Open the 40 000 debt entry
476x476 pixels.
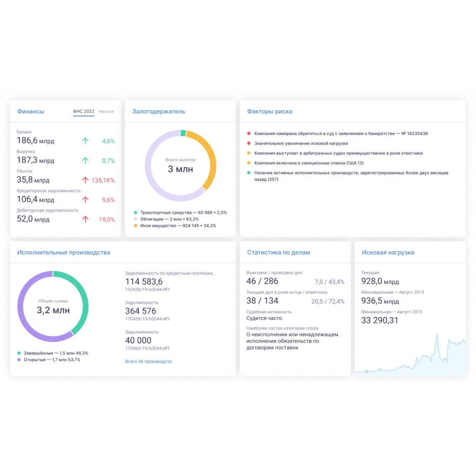[138, 340]
